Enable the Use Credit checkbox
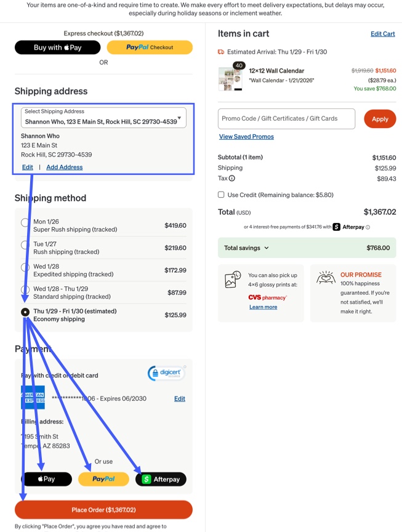The image size is (402, 532). 221,195
